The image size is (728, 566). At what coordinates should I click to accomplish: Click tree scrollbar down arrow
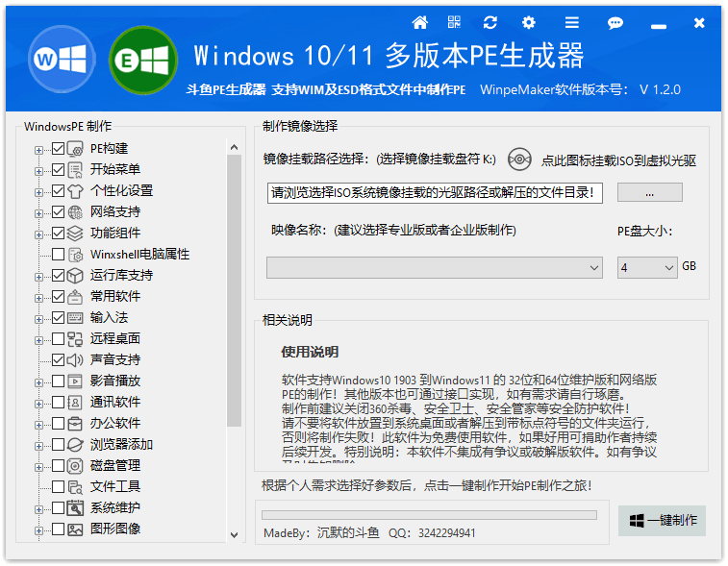coord(234,535)
